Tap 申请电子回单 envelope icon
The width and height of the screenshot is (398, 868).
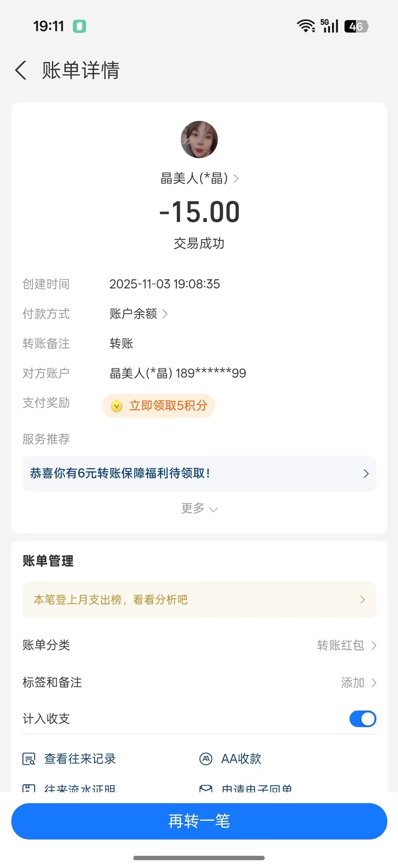point(206,788)
